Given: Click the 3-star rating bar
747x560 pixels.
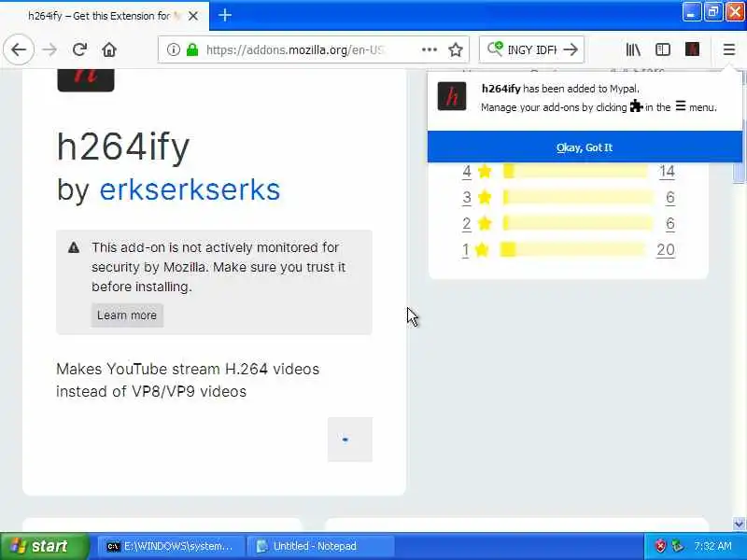Looking at the screenshot, I should click(x=578, y=197).
